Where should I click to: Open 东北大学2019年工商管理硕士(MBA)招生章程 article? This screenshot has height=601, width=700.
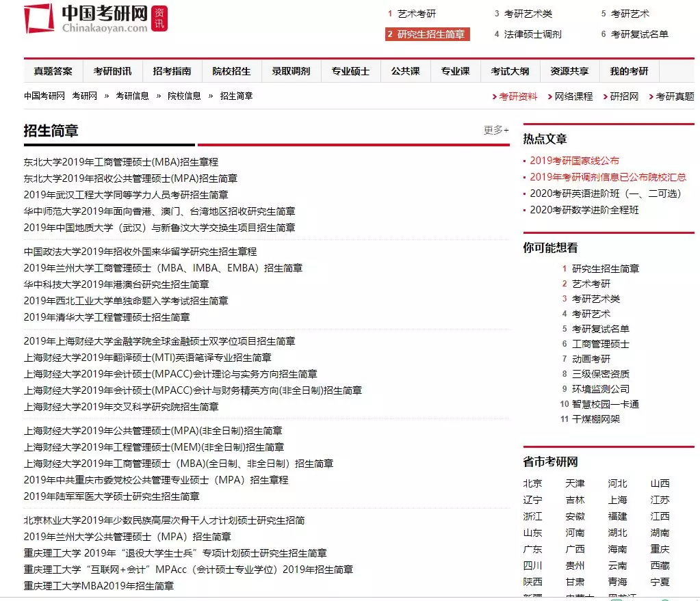[x=121, y=162]
